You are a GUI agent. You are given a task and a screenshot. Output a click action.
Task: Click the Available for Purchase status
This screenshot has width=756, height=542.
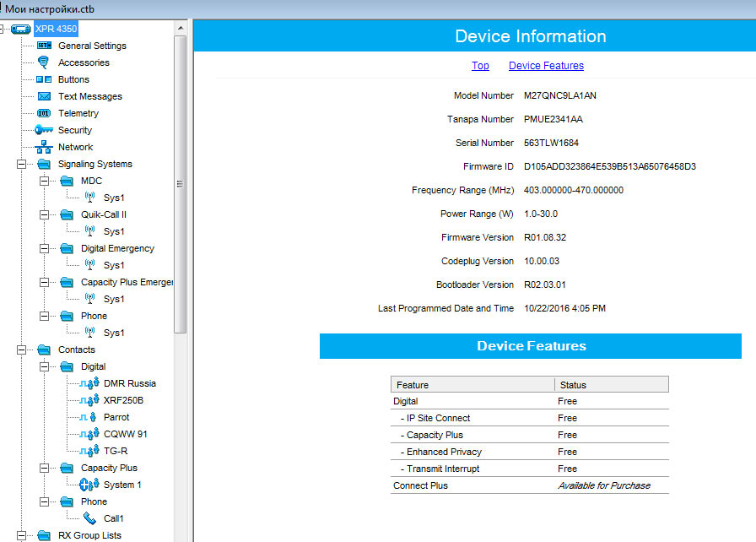click(604, 485)
